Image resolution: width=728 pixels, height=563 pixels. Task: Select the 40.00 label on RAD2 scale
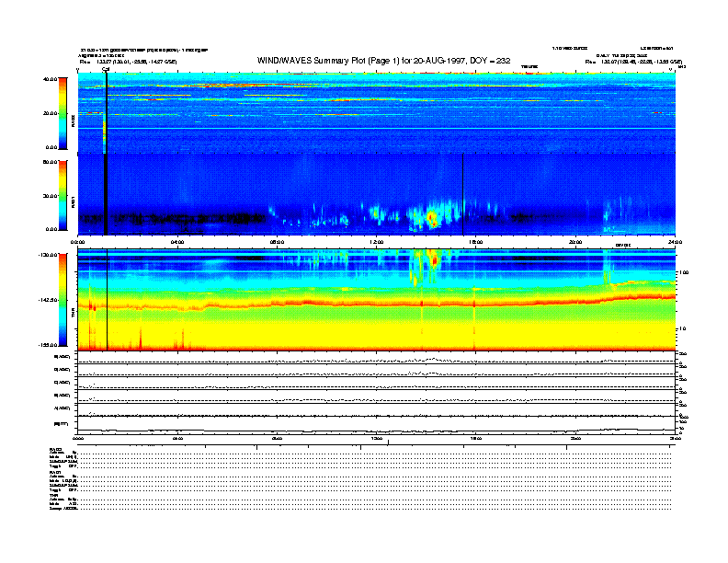point(50,79)
